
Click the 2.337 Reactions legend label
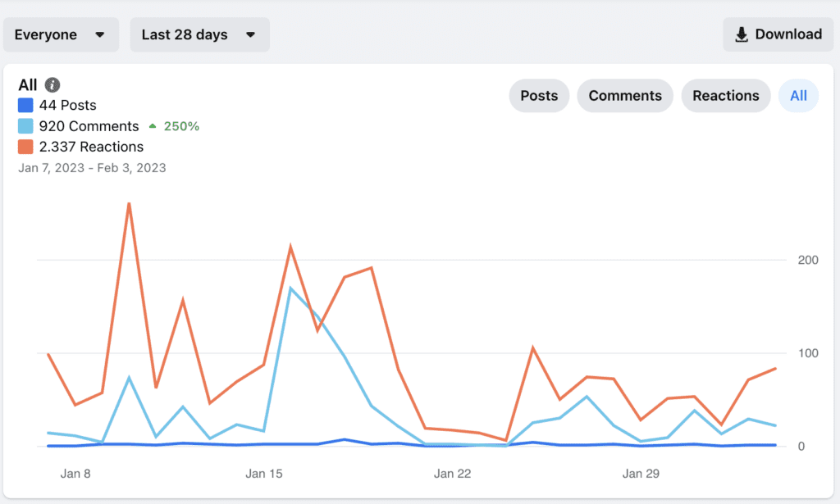pyautogui.click(x=91, y=147)
